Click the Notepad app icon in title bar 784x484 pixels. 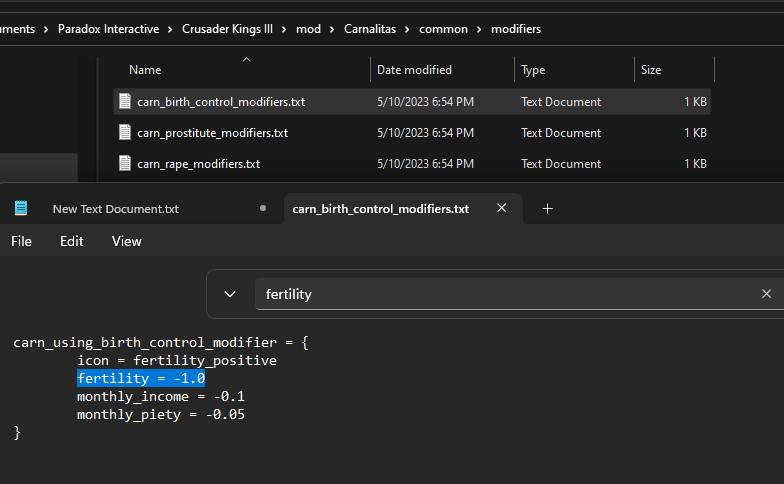21,208
